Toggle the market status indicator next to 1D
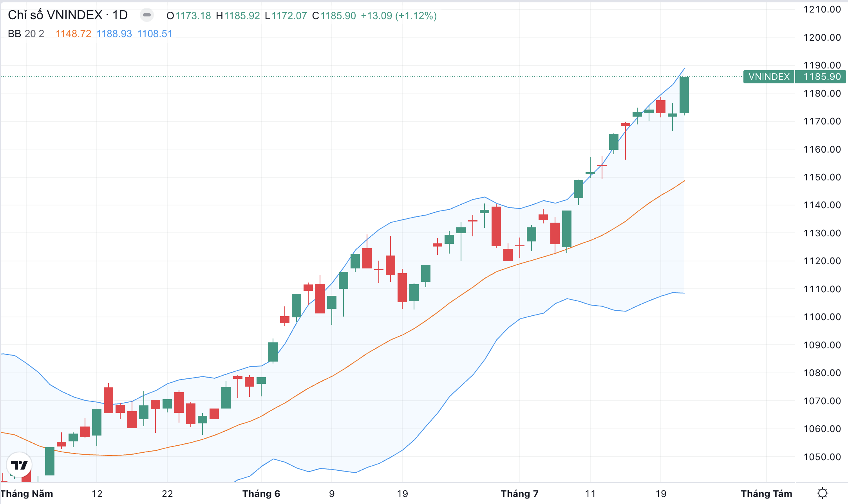This screenshot has height=504, width=848. 147,15
